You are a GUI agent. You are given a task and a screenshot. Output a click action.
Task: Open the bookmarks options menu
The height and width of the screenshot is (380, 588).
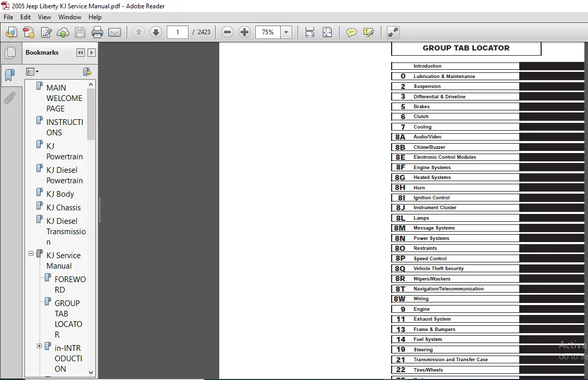tap(32, 72)
